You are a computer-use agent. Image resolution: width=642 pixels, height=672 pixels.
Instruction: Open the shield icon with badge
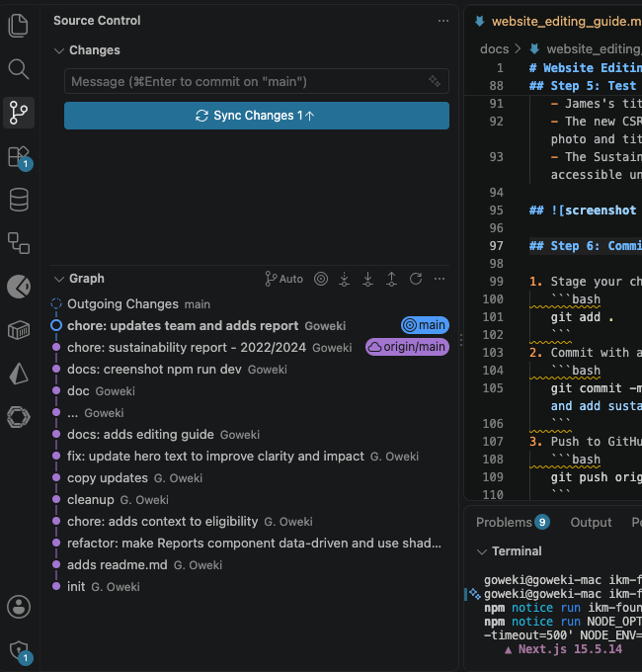(20, 652)
